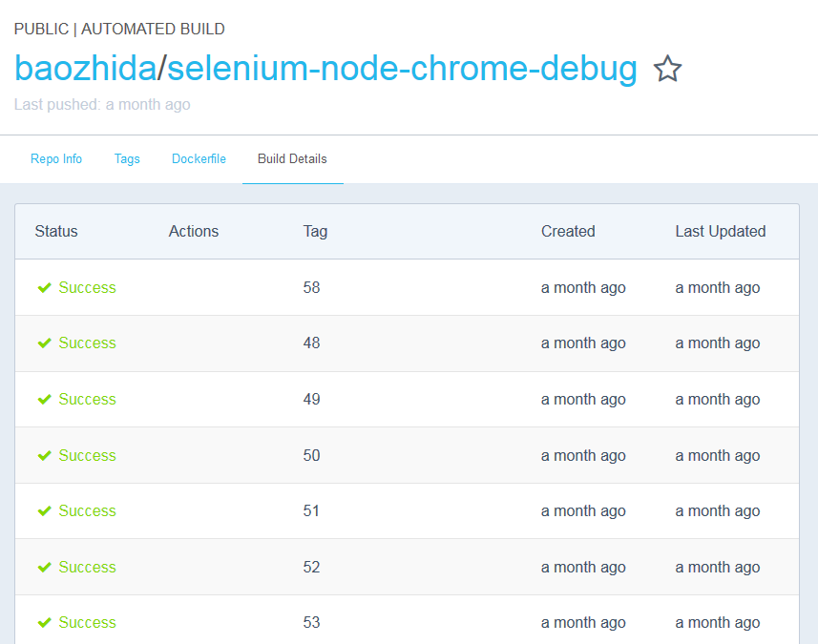Viewport: 818px width, 644px height.
Task: Click the green checkmark for tag 48
Action: (x=44, y=343)
